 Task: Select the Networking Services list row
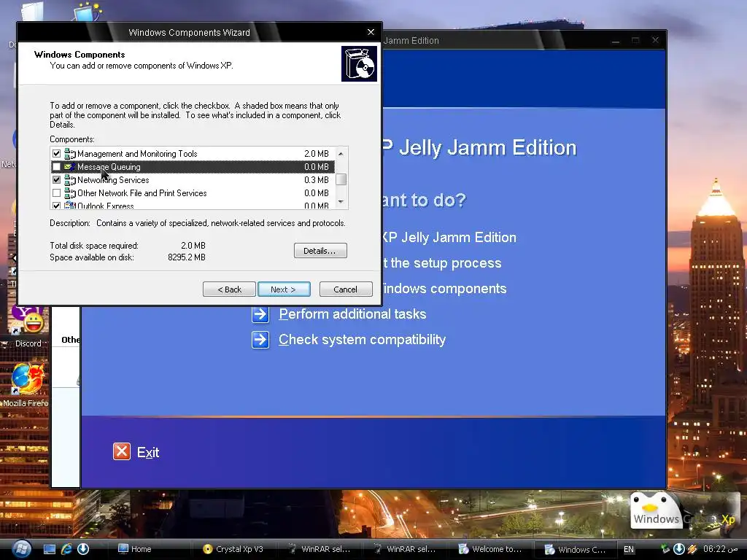click(193, 180)
